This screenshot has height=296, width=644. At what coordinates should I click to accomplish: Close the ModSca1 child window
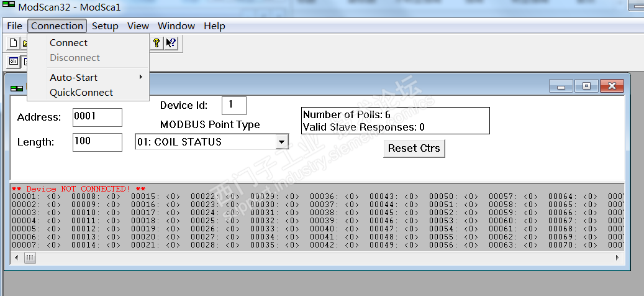(x=612, y=86)
